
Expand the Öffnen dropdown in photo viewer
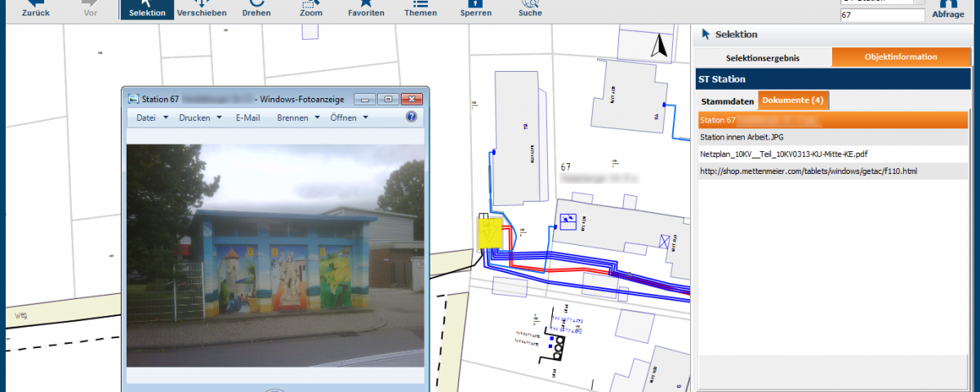point(349,118)
